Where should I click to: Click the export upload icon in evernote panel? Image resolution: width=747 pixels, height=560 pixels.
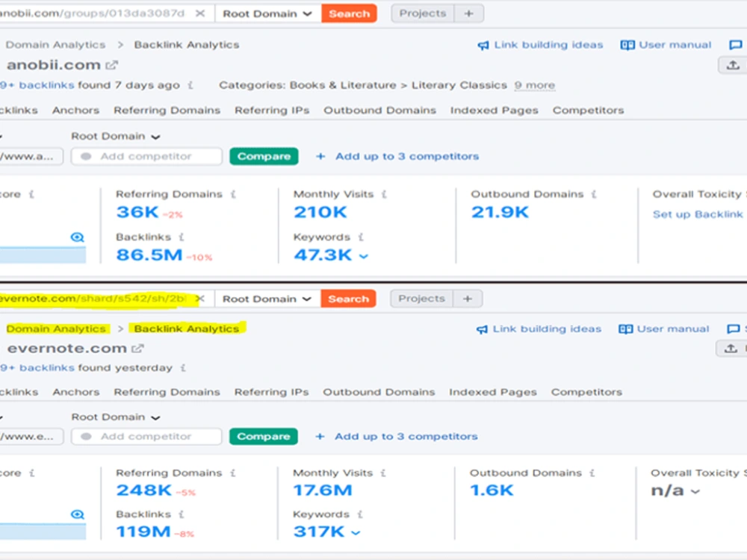(731, 349)
